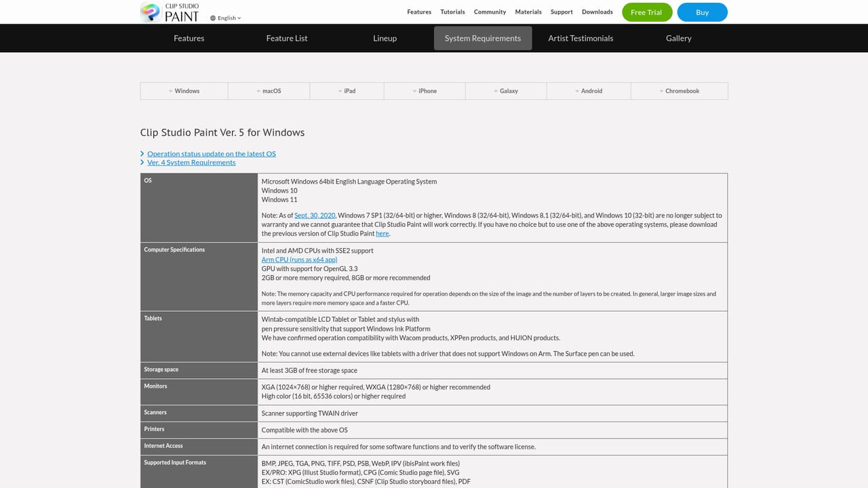The height and width of the screenshot is (488, 868).
Task: Expand the macOS platform section
Action: [x=269, y=91]
